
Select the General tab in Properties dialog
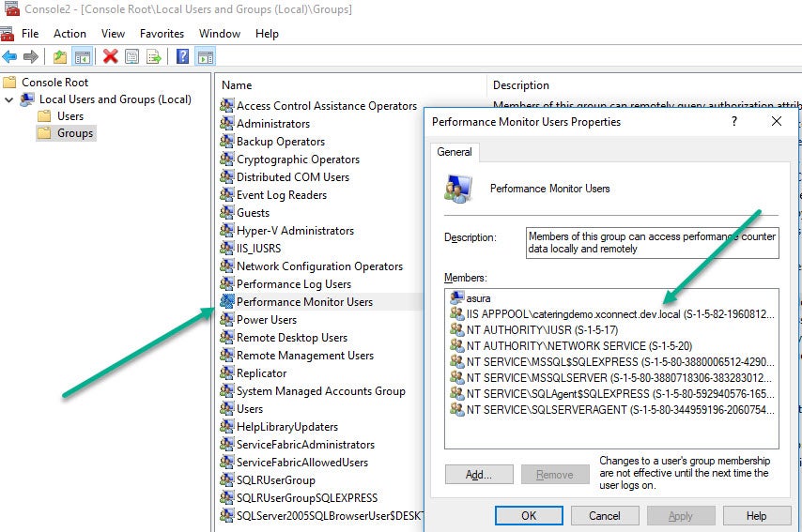point(455,152)
